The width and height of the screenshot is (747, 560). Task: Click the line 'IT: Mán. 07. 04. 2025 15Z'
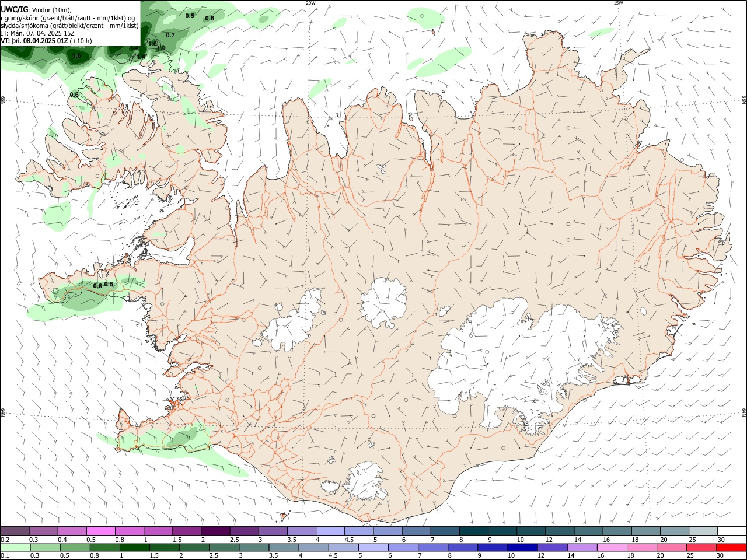pyautogui.click(x=38, y=33)
